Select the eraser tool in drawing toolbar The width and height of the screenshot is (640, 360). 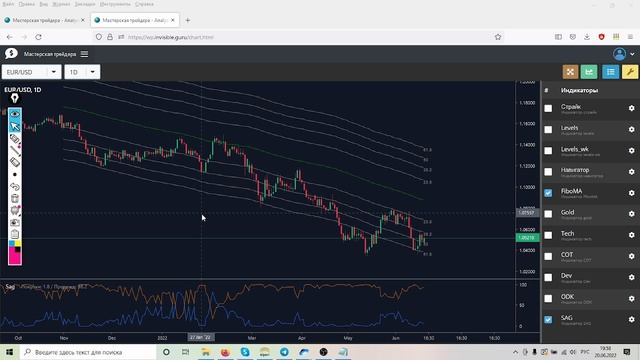point(15,162)
